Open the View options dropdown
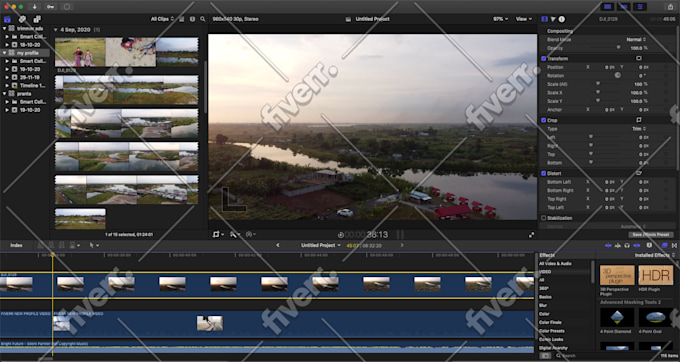Viewport: 680px width, 362px height. click(523, 19)
